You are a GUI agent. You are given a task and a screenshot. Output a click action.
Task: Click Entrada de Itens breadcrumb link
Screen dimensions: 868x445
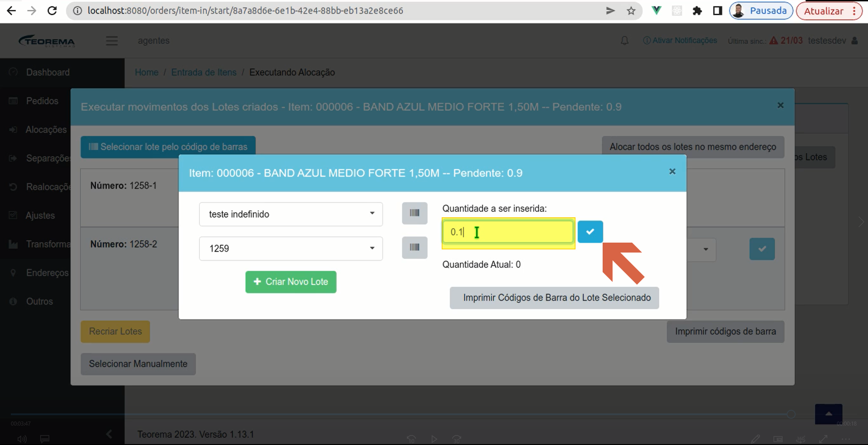204,72
